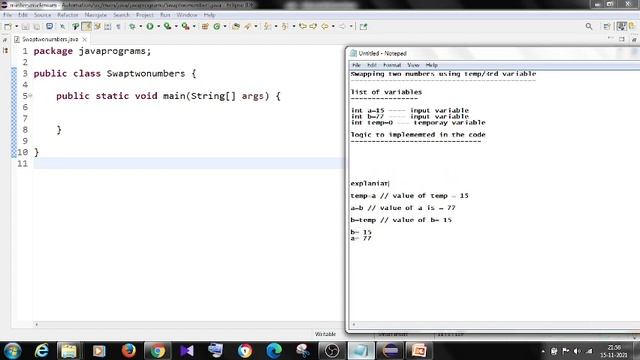Open OBS Studio from the taskbar
This screenshot has height=360, width=640.
coord(332,351)
